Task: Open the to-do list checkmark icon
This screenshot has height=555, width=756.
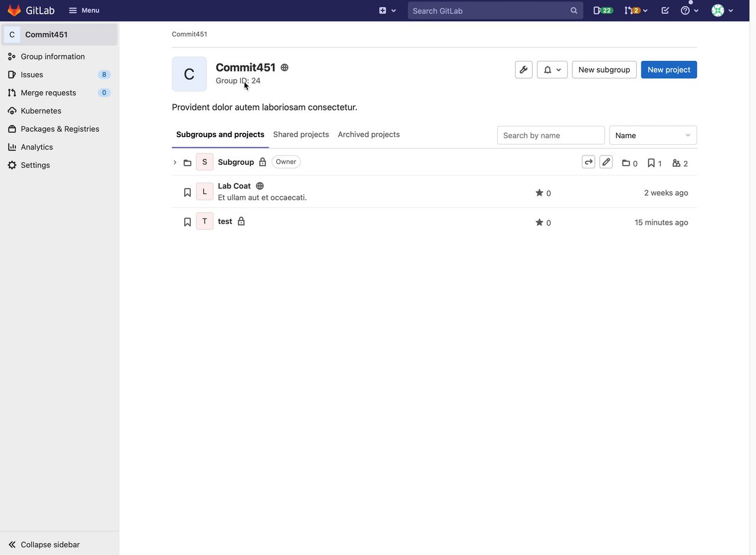Action: (x=665, y=11)
